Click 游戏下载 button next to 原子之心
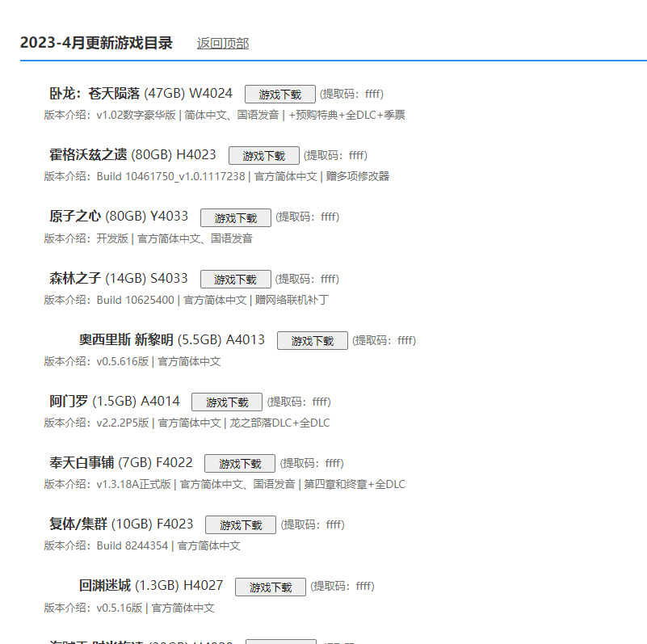 point(235,217)
